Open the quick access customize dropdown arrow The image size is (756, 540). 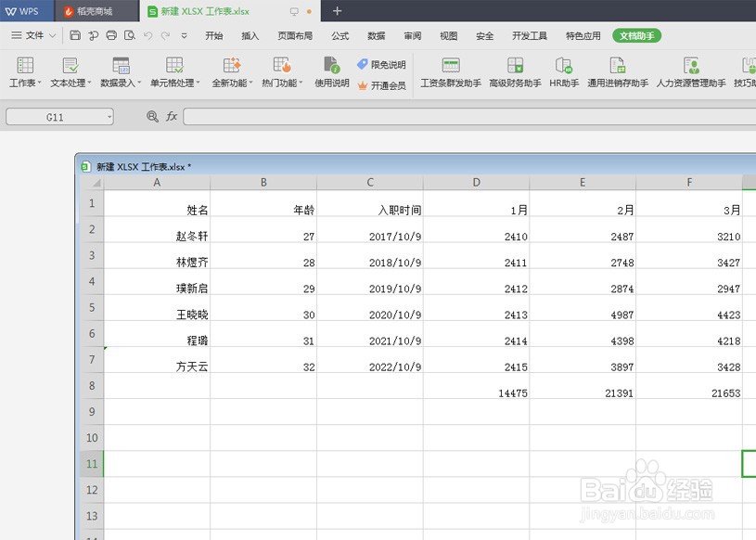pyautogui.click(x=185, y=35)
